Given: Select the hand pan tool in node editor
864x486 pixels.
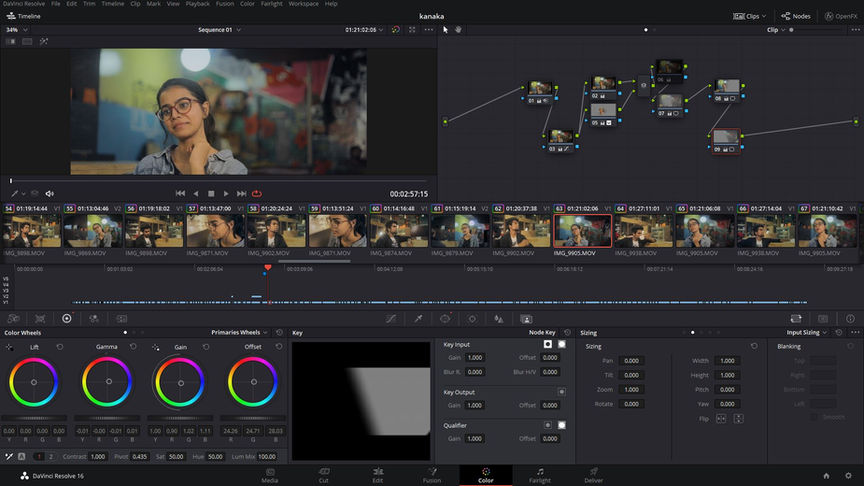Looking at the screenshot, I should [x=459, y=30].
